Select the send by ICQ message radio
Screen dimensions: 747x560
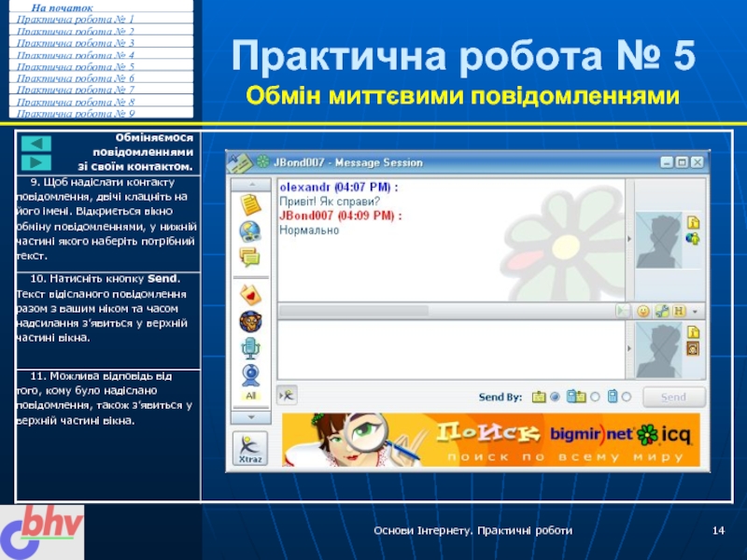[555, 397]
